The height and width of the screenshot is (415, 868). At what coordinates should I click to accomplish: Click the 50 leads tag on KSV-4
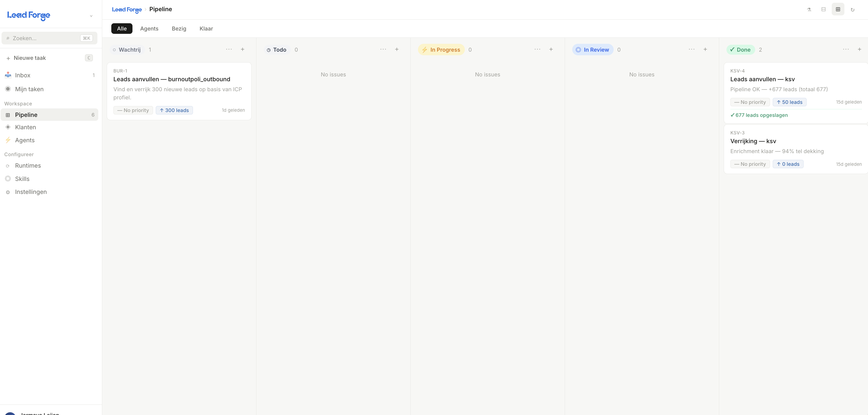pos(789,102)
